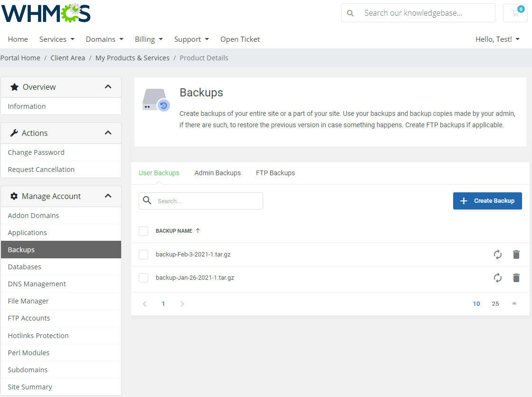Select the User Backups tab
This screenshot has height=397, width=532.
click(x=159, y=173)
